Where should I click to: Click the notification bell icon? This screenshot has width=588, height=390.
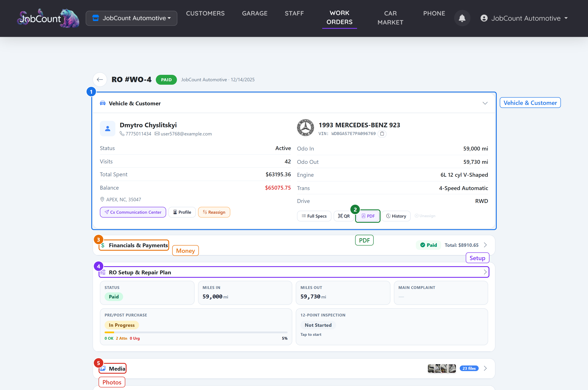click(462, 18)
